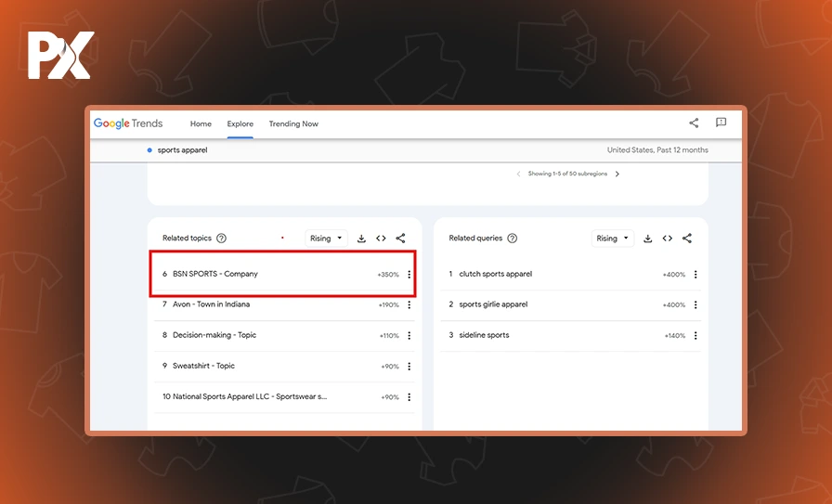The width and height of the screenshot is (832, 504).
Task: Go to the Home tab
Action: [x=201, y=123]
